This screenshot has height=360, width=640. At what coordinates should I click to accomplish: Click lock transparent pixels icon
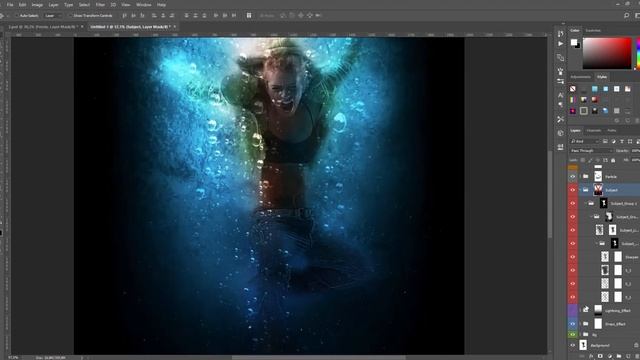click(x=582, y=160)
